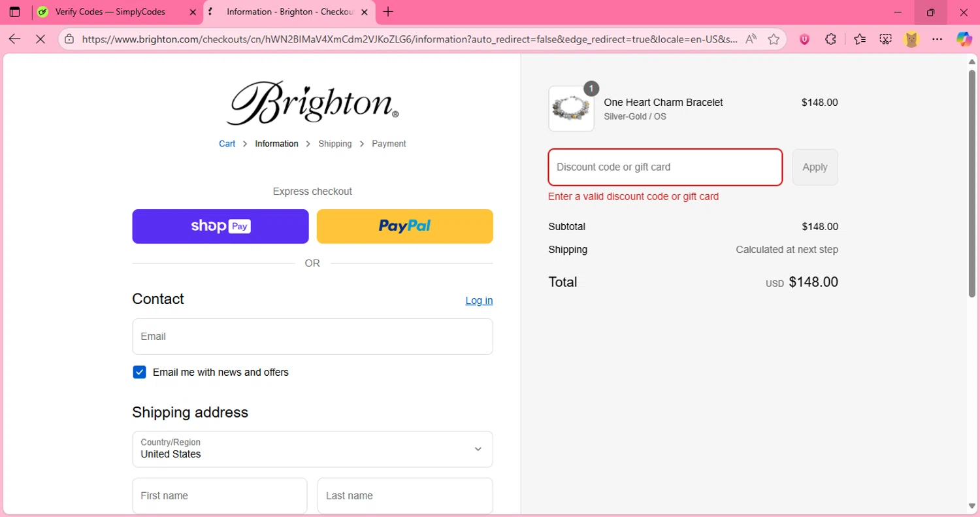Screen dimensions: 980x517
Task: Click the browser back arrow
Action: [14, 39]
